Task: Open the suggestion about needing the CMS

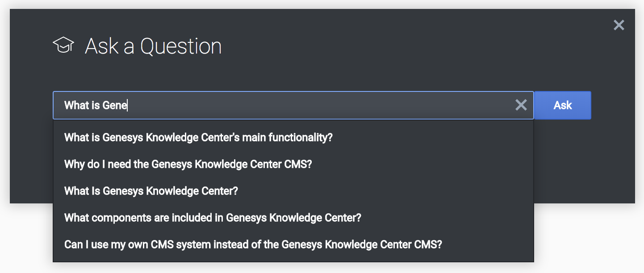Action: [188, 164]
